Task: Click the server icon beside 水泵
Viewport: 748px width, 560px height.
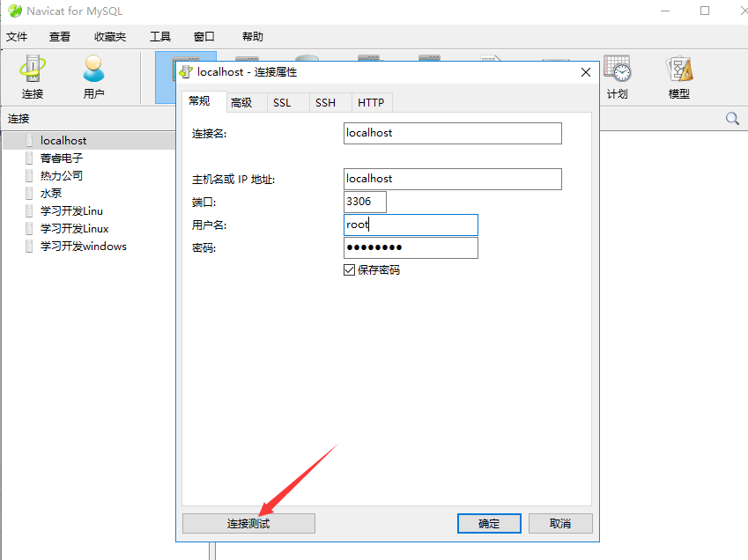Action: [x=30, y=194]
